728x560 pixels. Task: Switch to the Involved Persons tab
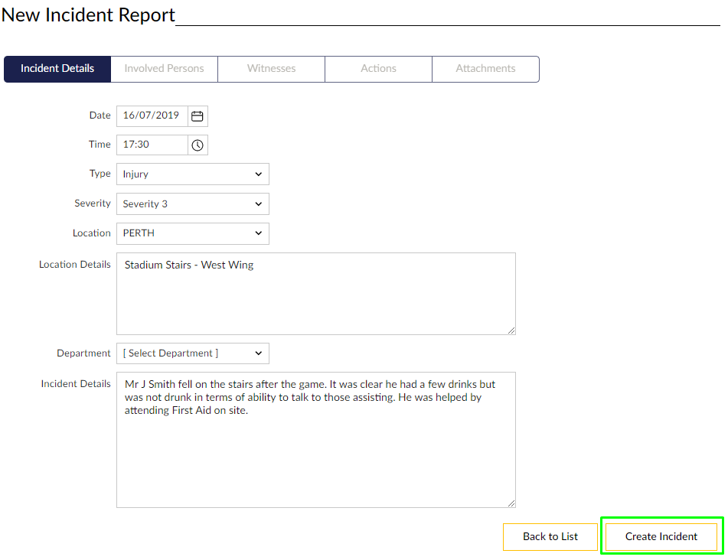165,69
